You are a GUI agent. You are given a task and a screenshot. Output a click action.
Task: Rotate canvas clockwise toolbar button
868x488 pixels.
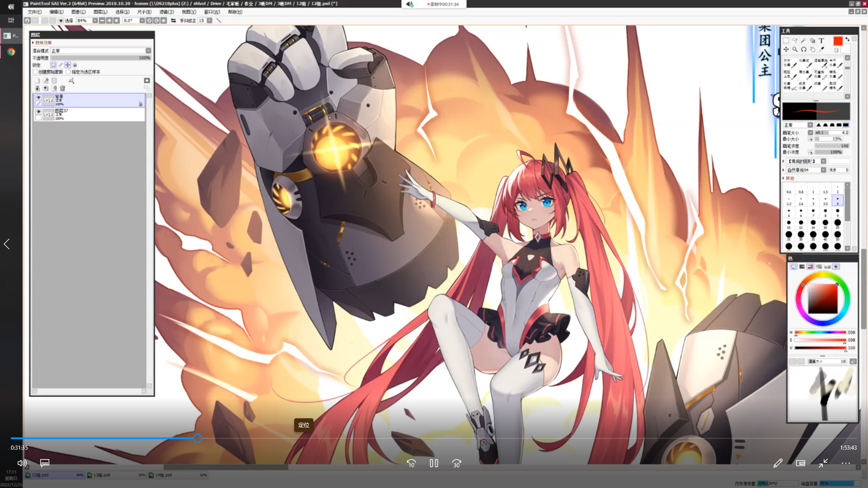(156, 20)
